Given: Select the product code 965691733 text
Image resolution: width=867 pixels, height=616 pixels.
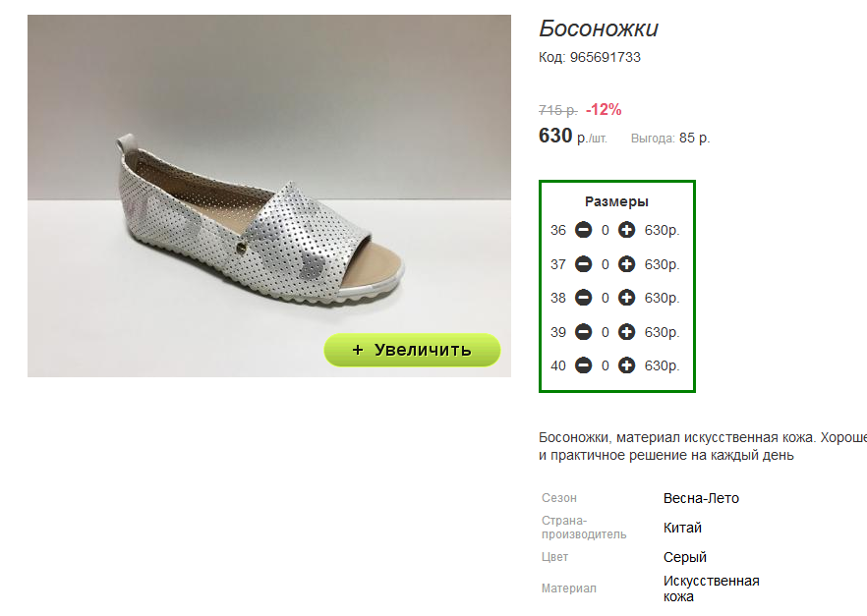Looking at the screenshot, I should (x=605, y=58).
